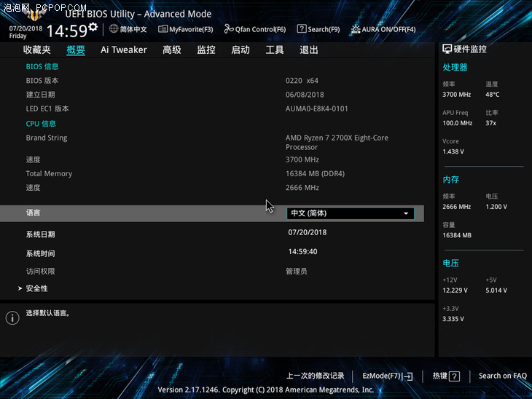Click the 2666 MHz memory speed value in main panel
The width and height of the screenshot is (532, 399).
[x=302, y=188]
